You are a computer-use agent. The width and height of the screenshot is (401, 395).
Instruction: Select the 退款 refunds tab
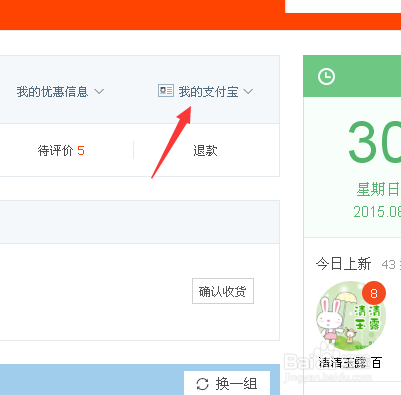[x=205, y=151]
